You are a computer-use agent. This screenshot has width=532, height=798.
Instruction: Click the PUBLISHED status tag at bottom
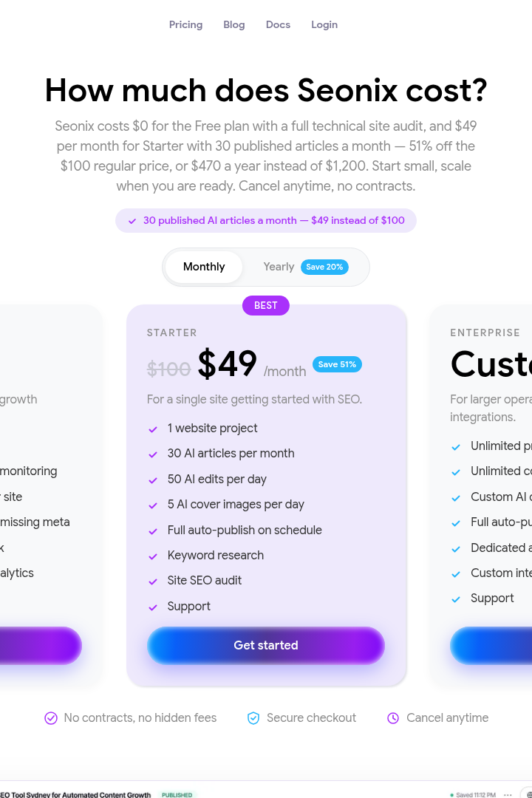pos(177,794)
